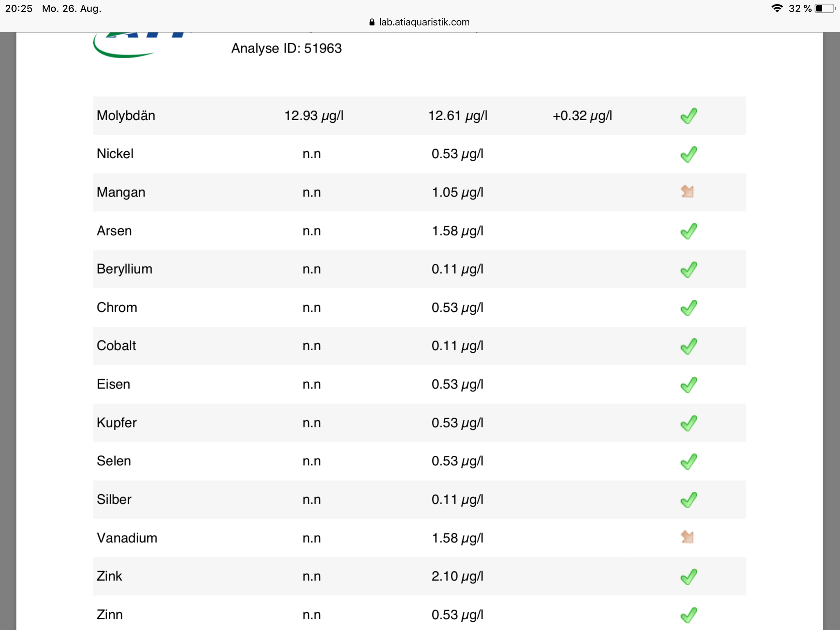Image resolution: width=840 pixels, height=630 pixels.
Task: Tap the lab.atiaquaristik.com address bar
Action: click(x=424, y=22)
